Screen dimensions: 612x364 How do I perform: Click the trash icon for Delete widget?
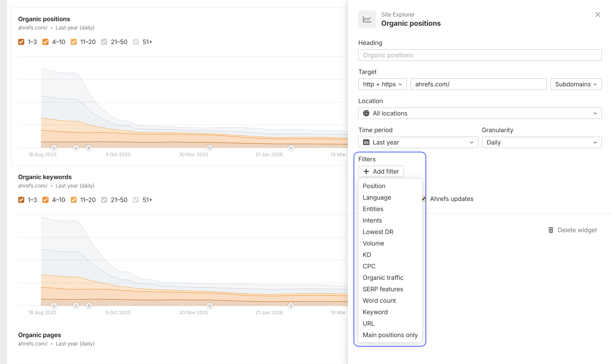pyautogui.click(x=551, y=230)
